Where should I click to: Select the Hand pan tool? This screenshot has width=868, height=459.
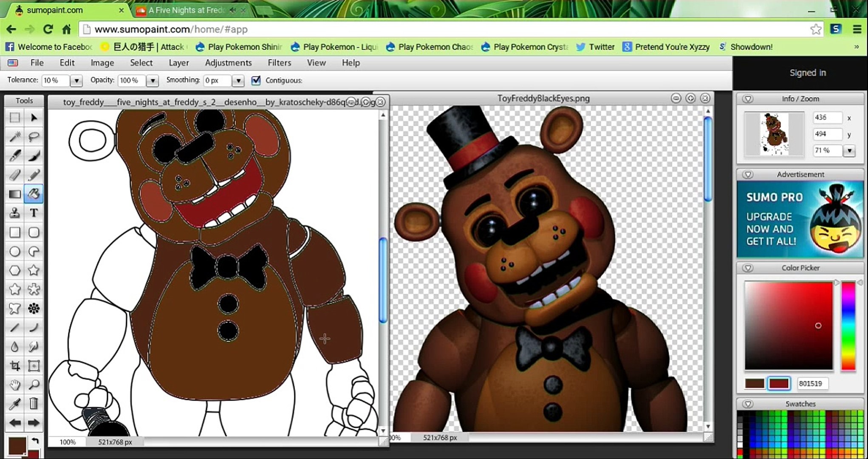pyautogui.click(x=15, y=385)
